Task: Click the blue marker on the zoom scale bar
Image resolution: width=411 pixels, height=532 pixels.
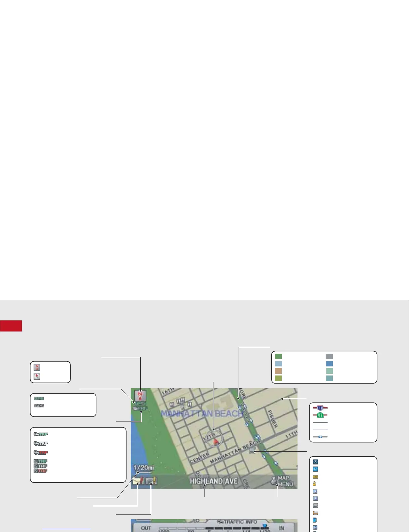Action: [x=265, y=526]
